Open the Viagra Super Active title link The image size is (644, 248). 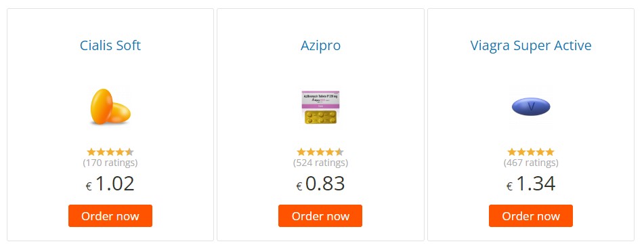coord(531,45)
